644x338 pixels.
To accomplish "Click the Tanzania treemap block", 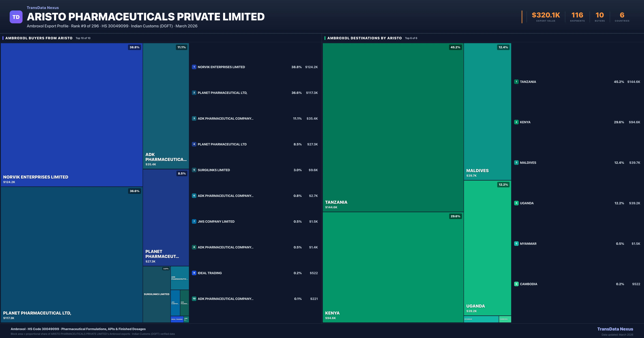I will click(393, 127).
